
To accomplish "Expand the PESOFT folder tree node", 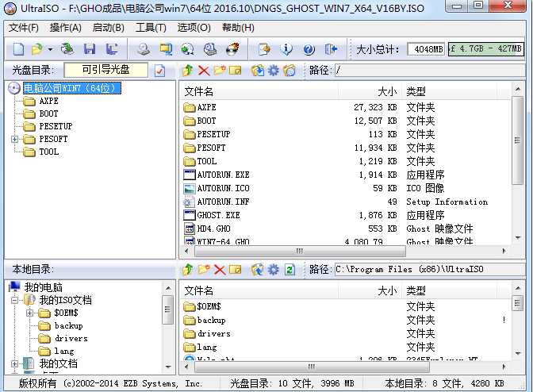I will [x=14, y=139].
